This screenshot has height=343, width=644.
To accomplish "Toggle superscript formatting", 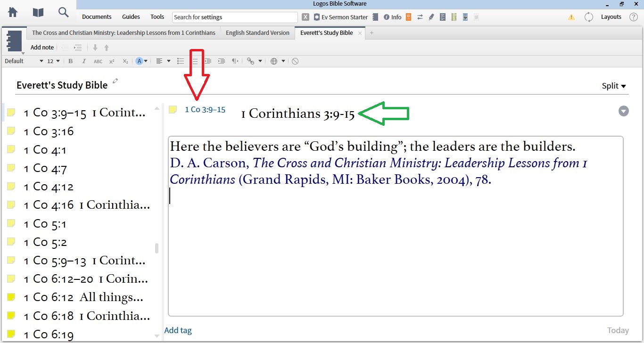I will tap(112, 61).
